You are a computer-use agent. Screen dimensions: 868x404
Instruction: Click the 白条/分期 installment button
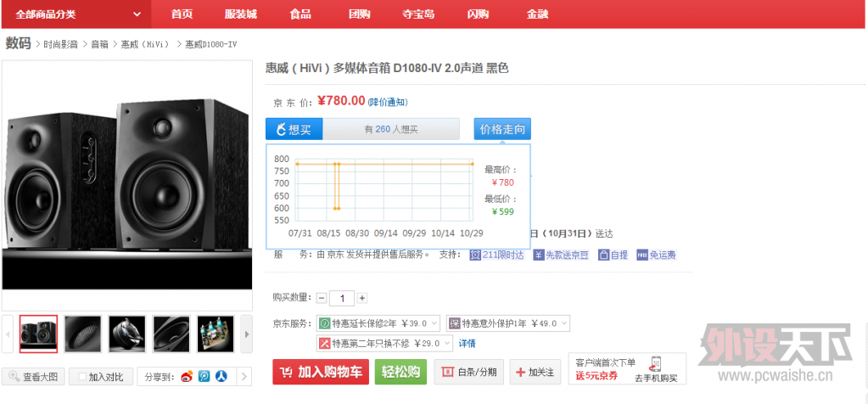coord(469,372)
